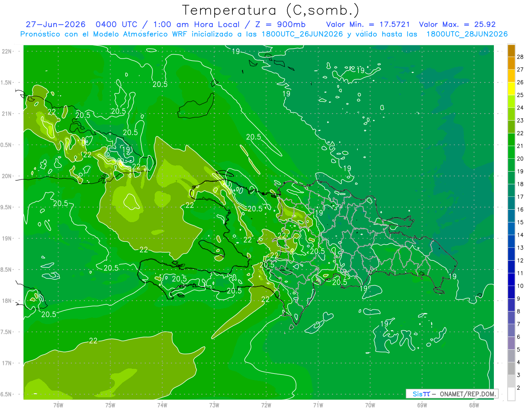
Task: Click the "Valor Min. = 17.5721" value
Action: click(368, 24)
